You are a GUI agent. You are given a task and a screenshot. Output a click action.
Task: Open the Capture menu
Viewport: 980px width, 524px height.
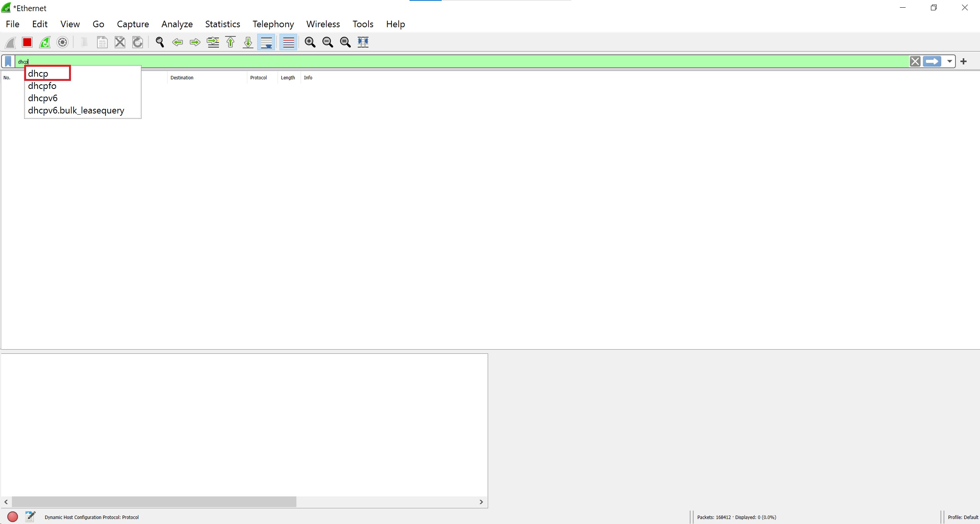(133, 24)
